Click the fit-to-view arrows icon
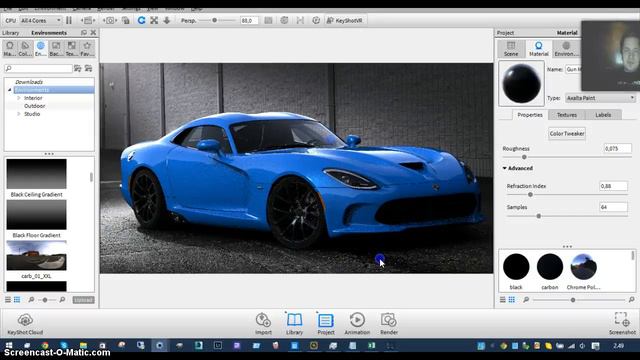Viewport: 640px width, 360px height. coord(154,20)
